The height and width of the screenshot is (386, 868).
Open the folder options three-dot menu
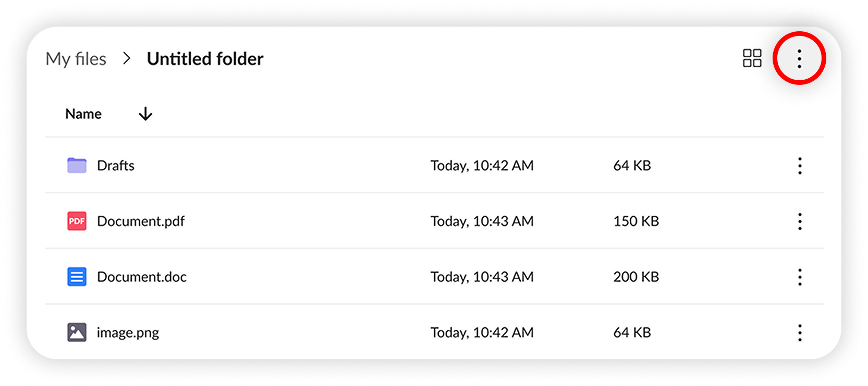coord(799,59)
